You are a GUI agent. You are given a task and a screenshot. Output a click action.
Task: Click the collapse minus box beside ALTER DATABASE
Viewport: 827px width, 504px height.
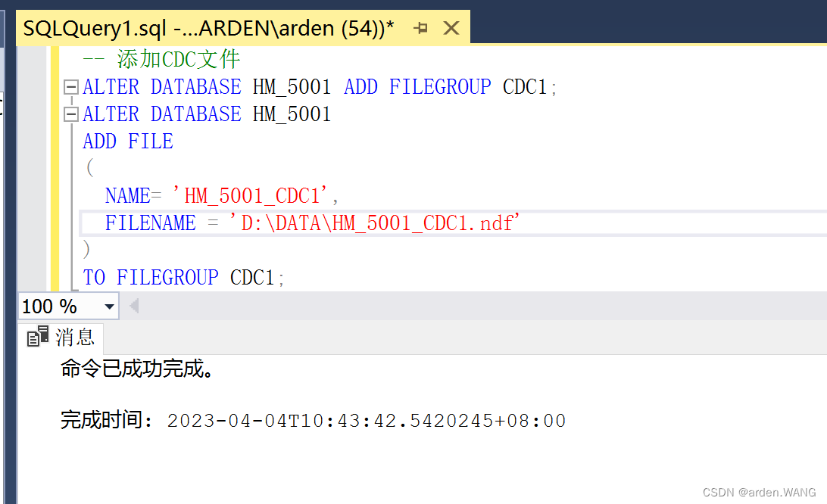coord(70,86)
